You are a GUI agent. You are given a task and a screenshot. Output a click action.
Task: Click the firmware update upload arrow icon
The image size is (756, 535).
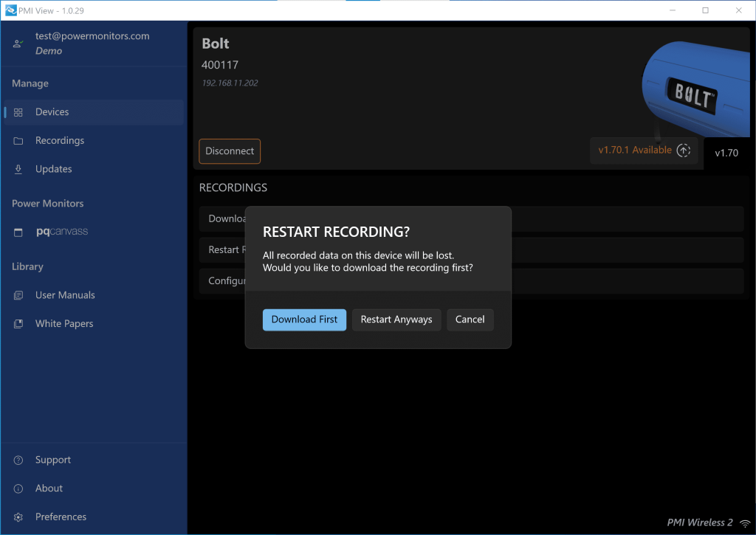click(684, 151)
